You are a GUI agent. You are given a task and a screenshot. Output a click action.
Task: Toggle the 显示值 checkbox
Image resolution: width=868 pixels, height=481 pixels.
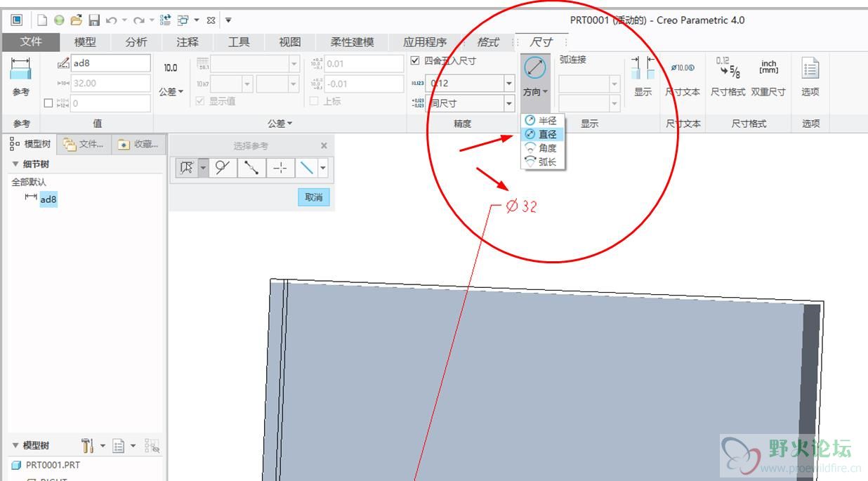[199, 101]
